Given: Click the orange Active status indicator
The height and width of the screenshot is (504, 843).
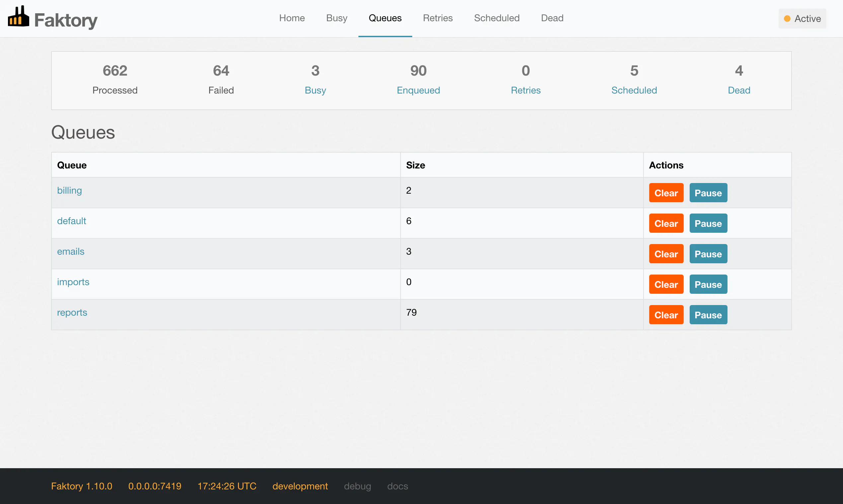Looking at the screenshot, I should pyautogui.click(x=802, y=19).
